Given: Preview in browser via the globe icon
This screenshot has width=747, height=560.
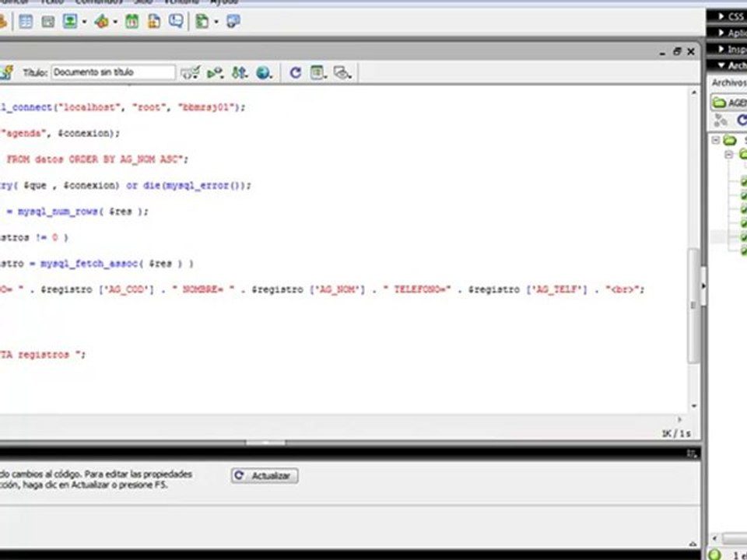Looking at the screenshot, I should (264, 73).
